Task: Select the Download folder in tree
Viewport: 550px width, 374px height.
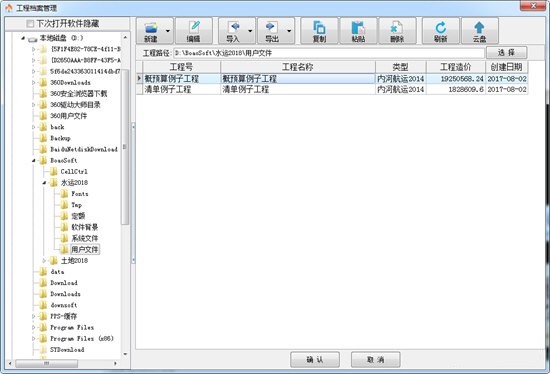Action: pyautogui.click(x=64, y=283)
